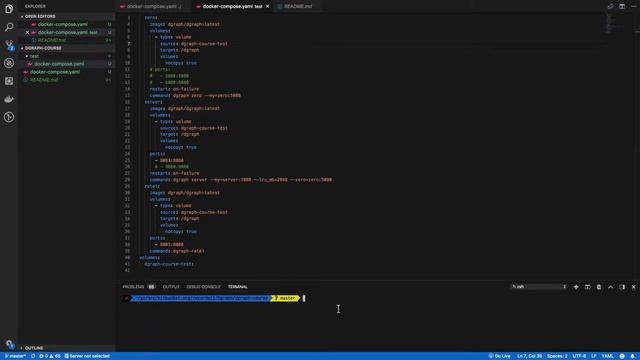Click the master branch indicator
Viewport: 640px width, 360px height.
[15, 356]
